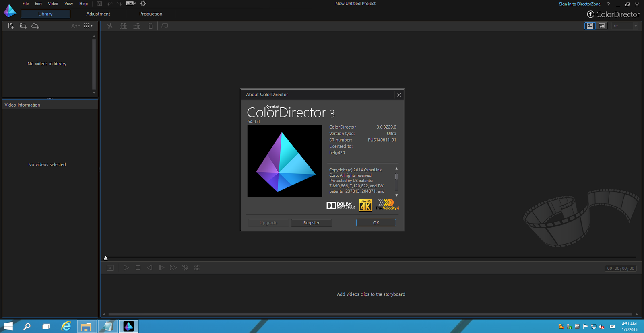Click the Windows Start button

click(8, 327)
